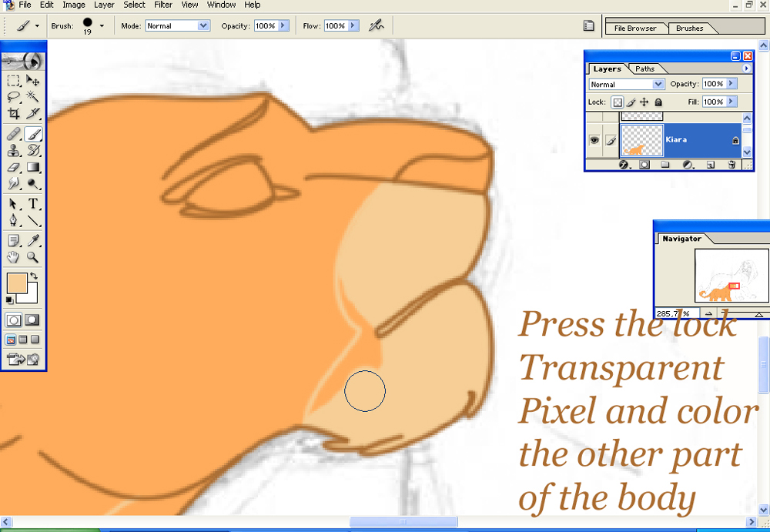Open the File Browser tab
Viewport: 770px width, 532px height.
(635, 28)
